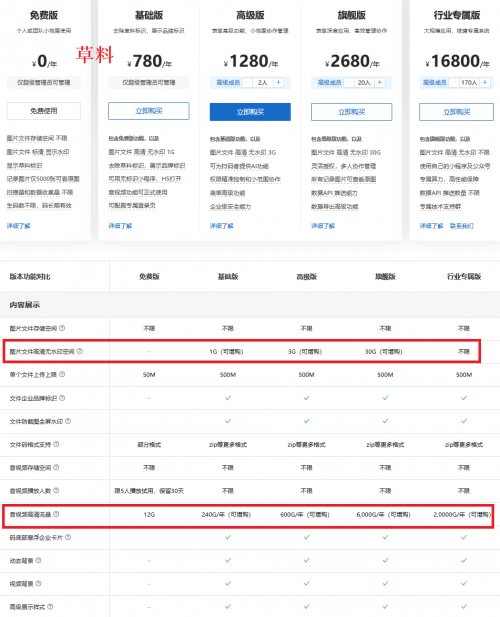The height and width of the screenshot is (617, 500).
Task: Decrease 旗舰版 member count with minus
Action: pyautogui.click(x=349, y=82)
